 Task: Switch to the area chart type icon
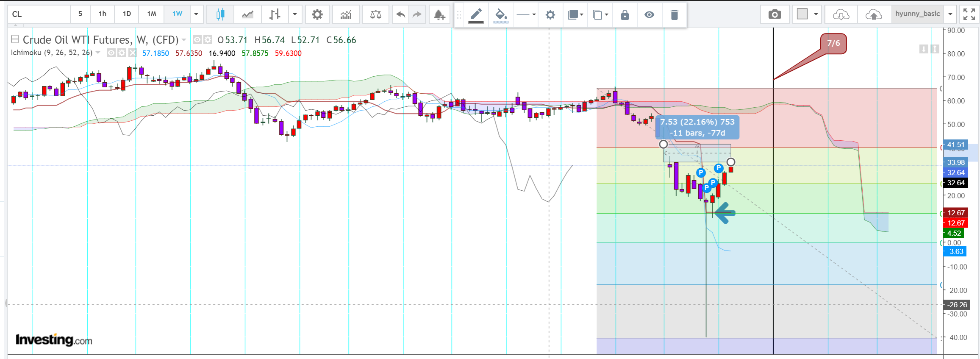pos(247,14)
